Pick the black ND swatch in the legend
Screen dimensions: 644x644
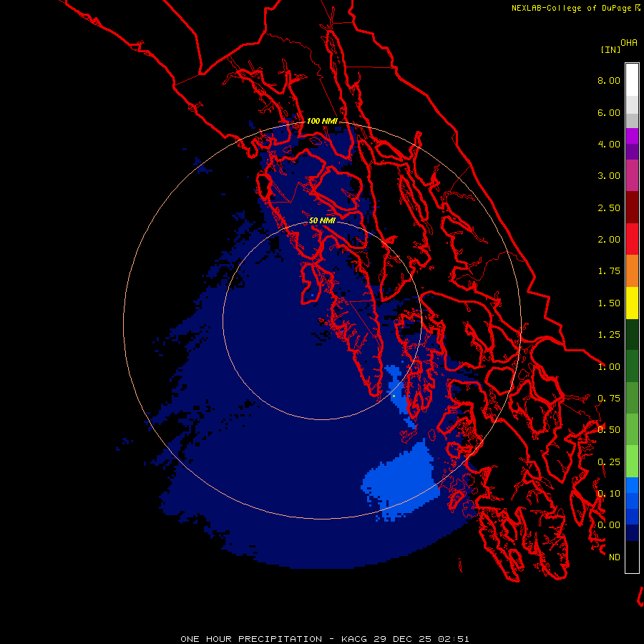pos(632,557)
